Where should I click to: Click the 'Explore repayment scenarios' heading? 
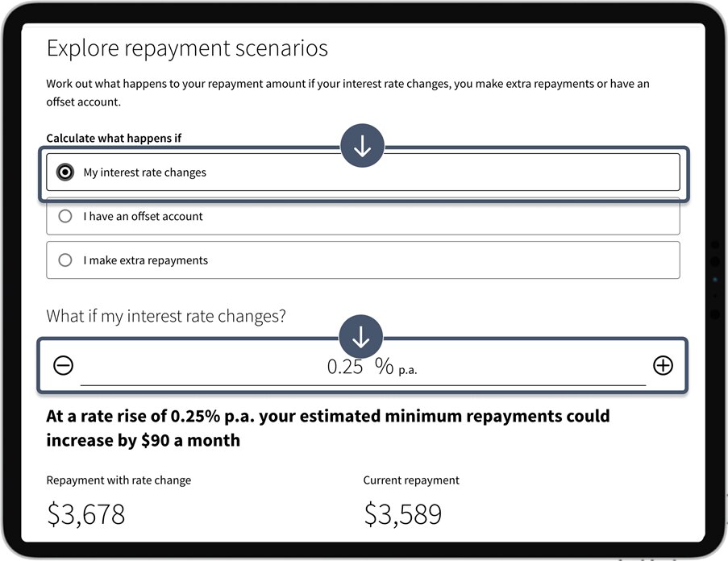[x=187, y=48]
